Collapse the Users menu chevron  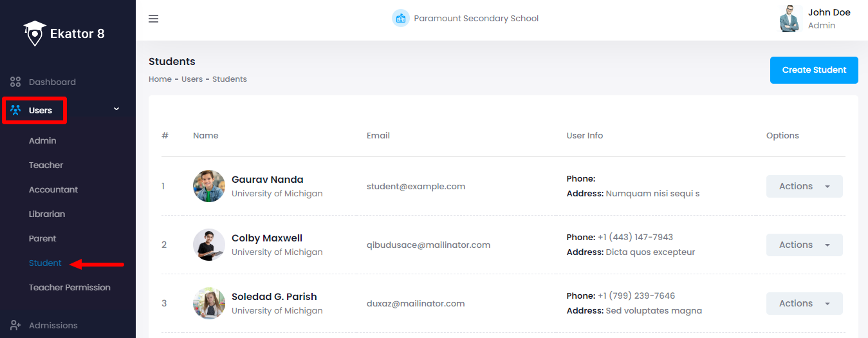(116, 109)
